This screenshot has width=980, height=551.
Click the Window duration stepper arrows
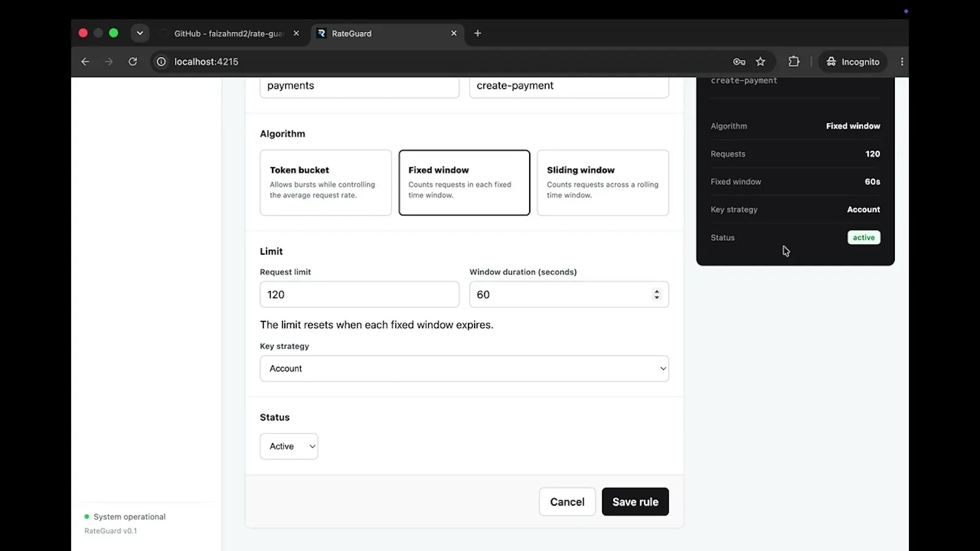click(x=657, y=294)
